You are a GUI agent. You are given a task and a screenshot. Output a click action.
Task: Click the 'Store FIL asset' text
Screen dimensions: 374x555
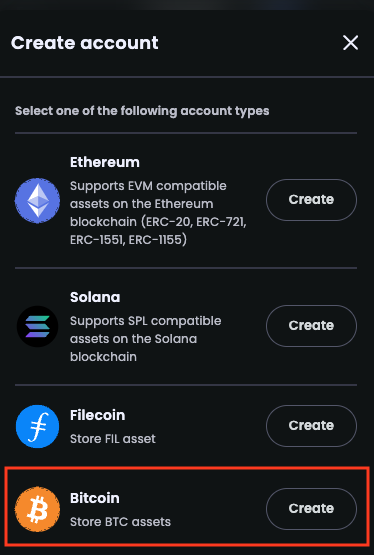(x=113, y=439)
